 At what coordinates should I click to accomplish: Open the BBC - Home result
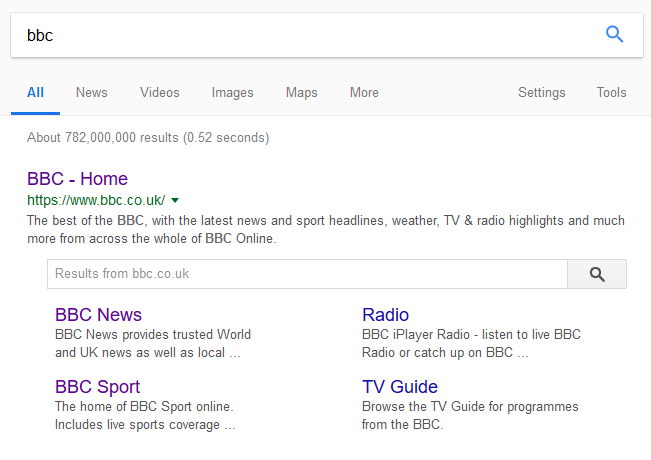coord(77,179)
